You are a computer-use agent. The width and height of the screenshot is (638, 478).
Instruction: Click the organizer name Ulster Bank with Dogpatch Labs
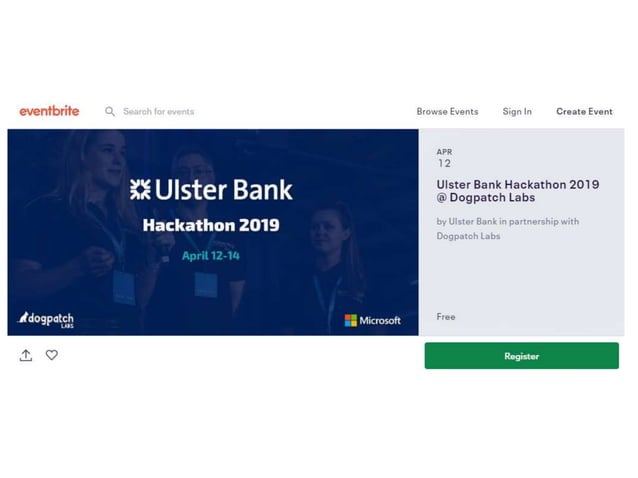507,229
